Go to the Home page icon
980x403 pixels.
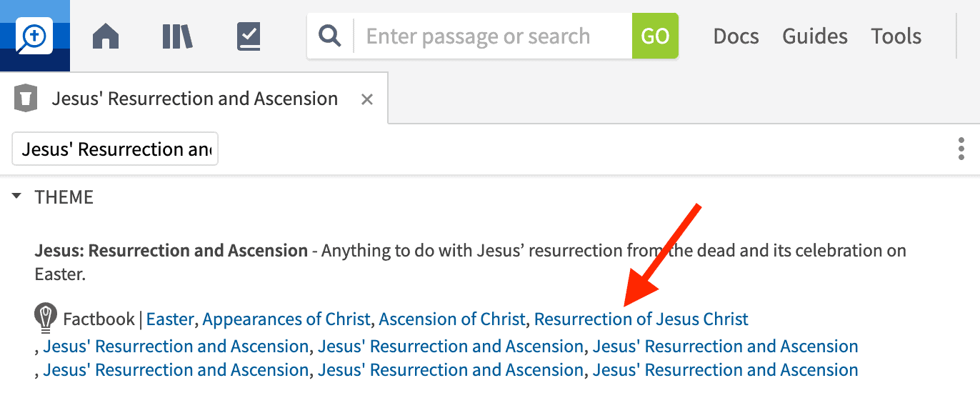tap(106, 36)
